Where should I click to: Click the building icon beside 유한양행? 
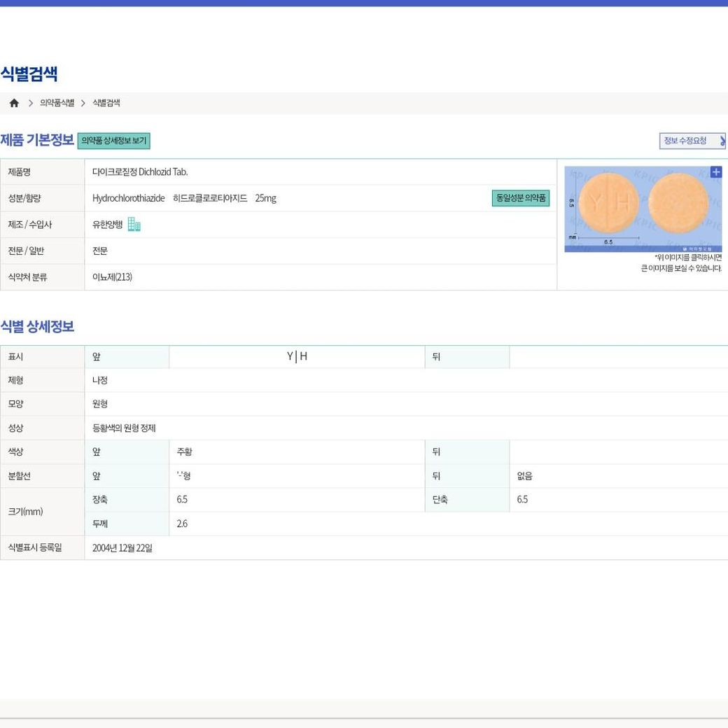point(134,225)
